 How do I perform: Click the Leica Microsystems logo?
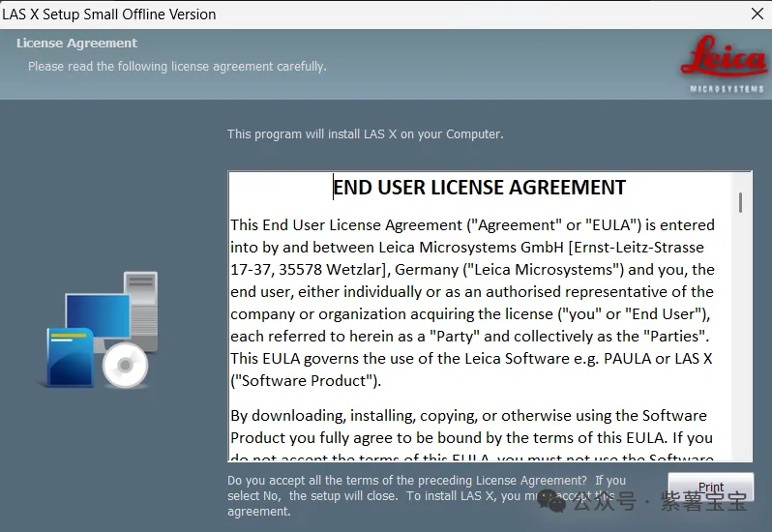(x=723, y=65)
